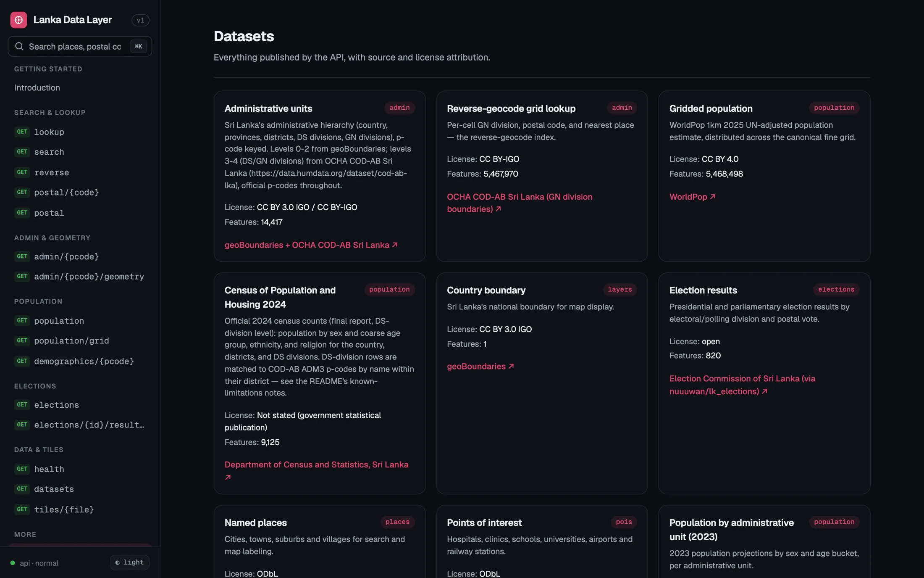
Task: Focus the Search places input field
Action: click(80, 46)
